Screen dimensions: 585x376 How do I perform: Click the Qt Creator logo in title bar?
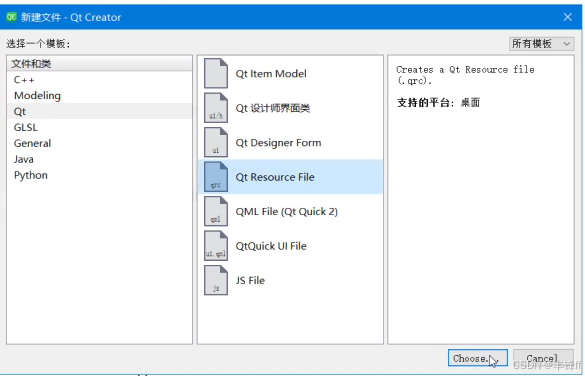point(11,17)
